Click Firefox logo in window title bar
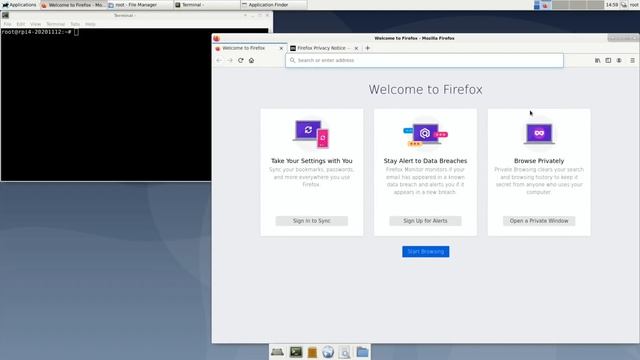 tap(216, 38)
